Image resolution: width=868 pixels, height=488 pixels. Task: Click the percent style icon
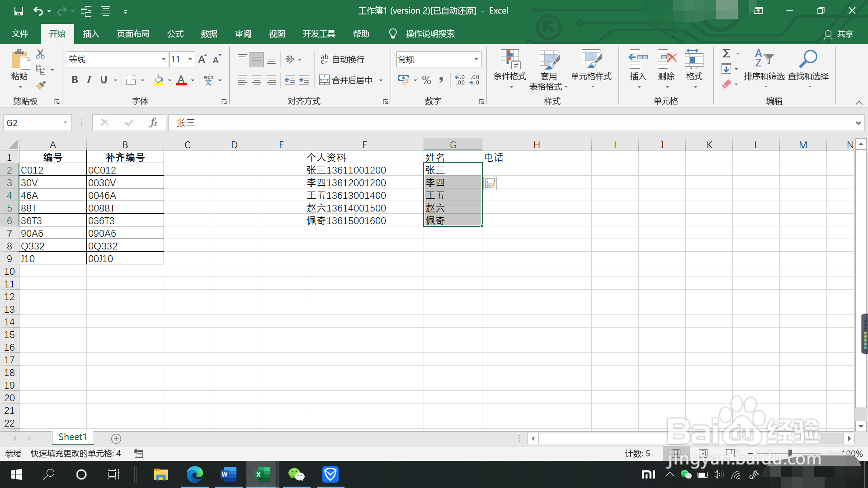coord(426,80)
